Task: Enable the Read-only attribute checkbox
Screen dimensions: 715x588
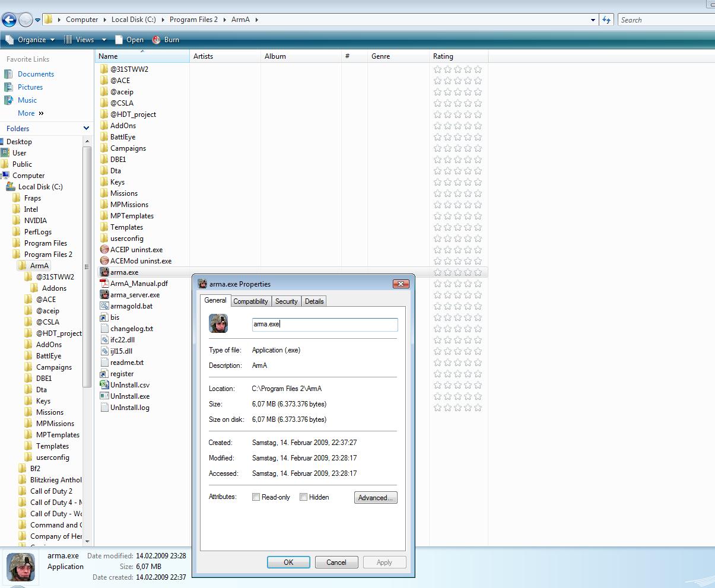Action: click(256, 497)
